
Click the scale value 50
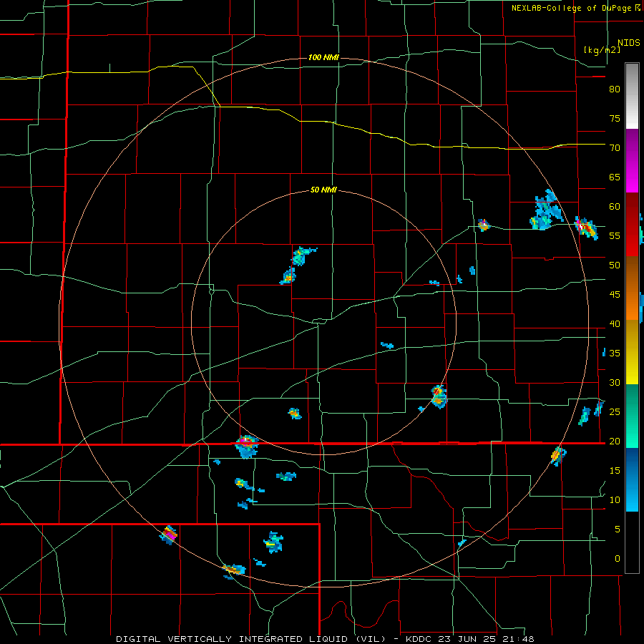[x=615, y=265]
